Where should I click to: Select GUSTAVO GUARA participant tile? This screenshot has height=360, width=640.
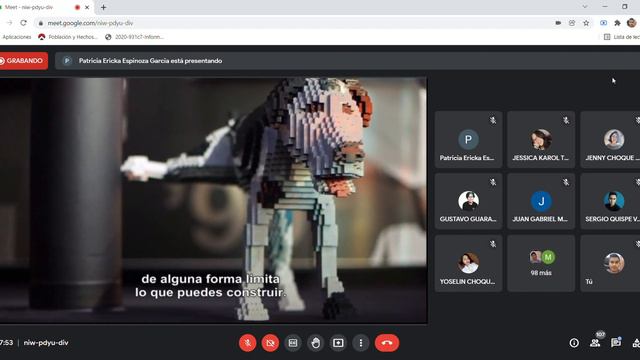tap(468, 201)
